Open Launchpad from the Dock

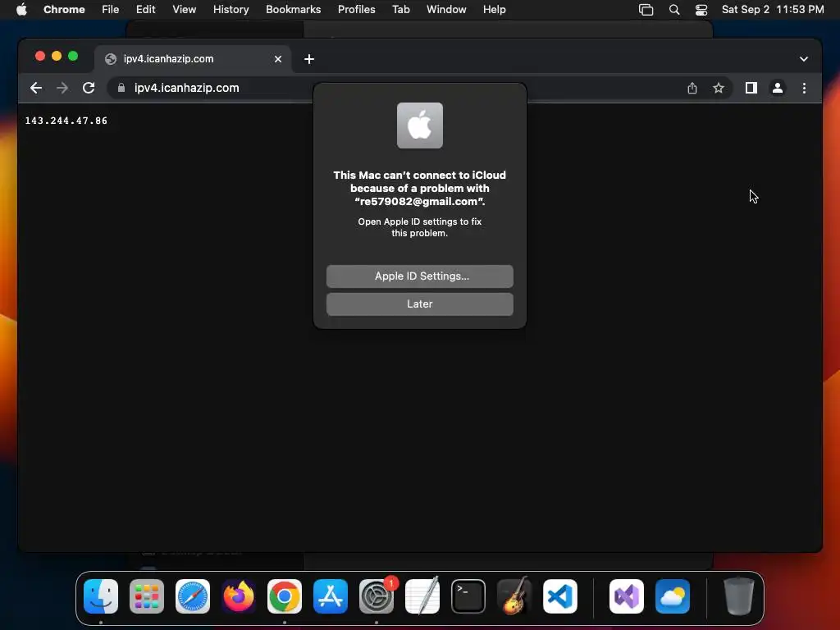pyautogui.click(x=147, y=596)
